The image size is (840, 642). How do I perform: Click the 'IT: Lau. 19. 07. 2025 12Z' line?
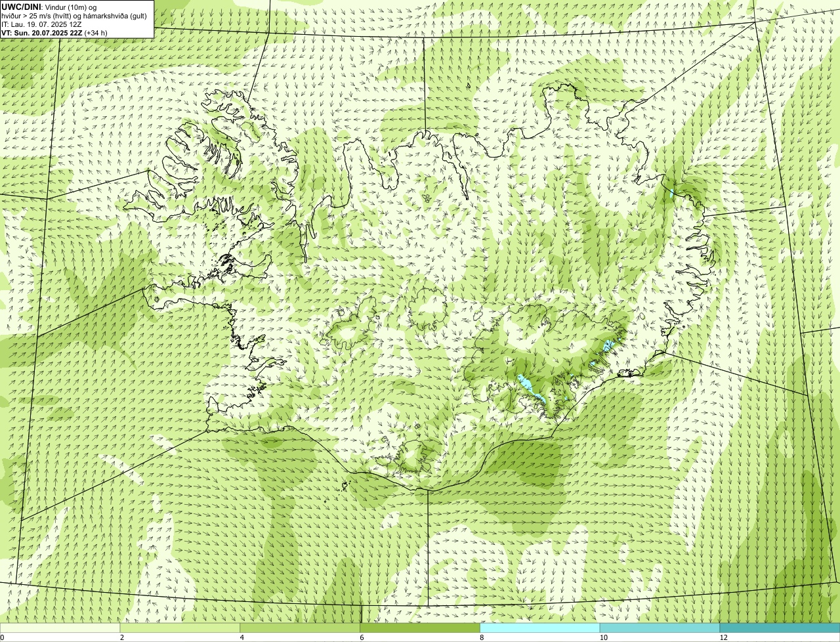pyautogui.click(x=41, y=24)
